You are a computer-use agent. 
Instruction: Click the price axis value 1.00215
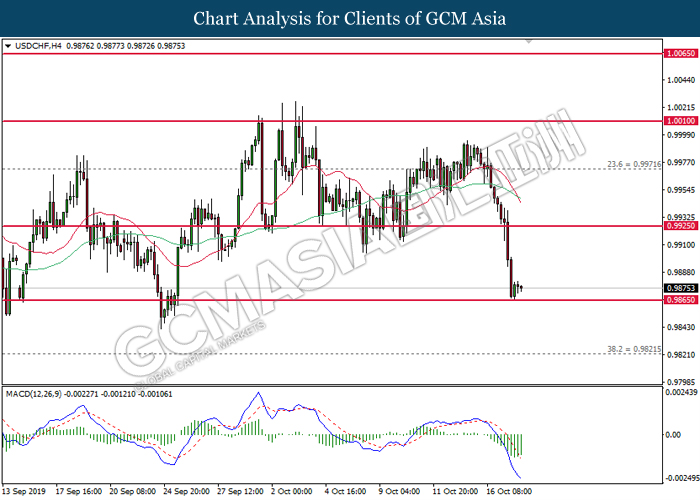[681, 108]
